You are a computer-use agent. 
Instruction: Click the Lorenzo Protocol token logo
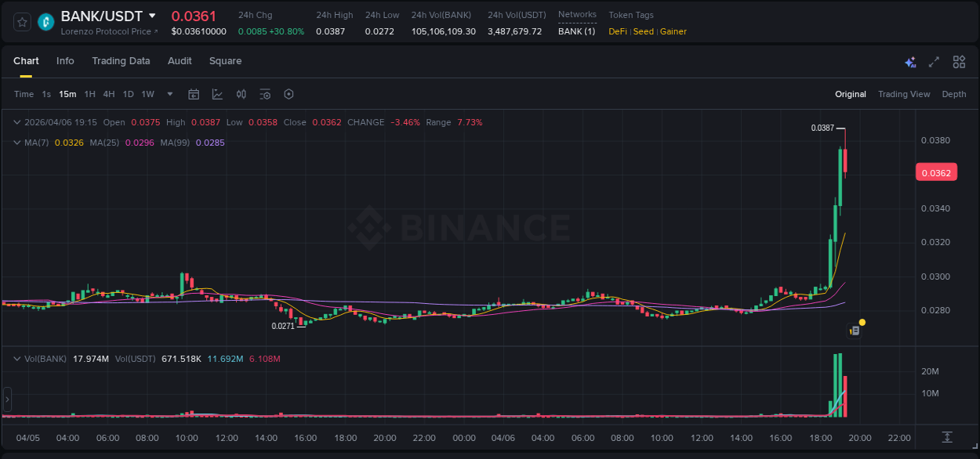pyautogui.click(x=46, y=22)
